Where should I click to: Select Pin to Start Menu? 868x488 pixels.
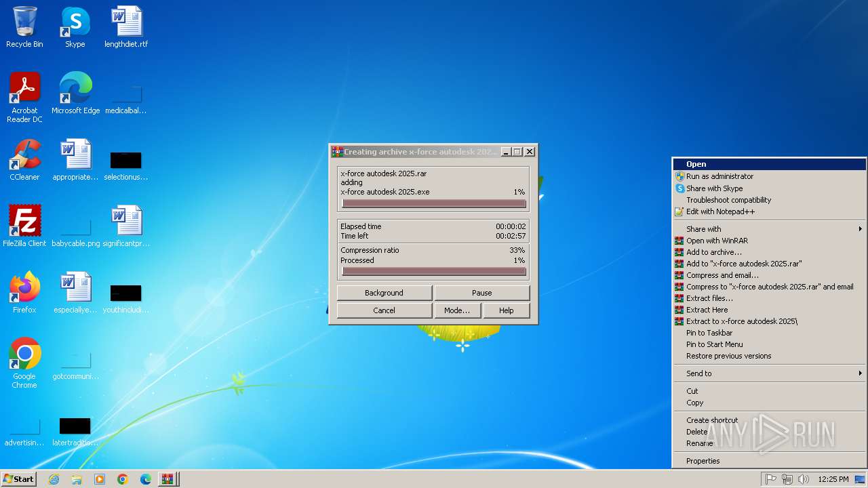[x=769, y=344]
